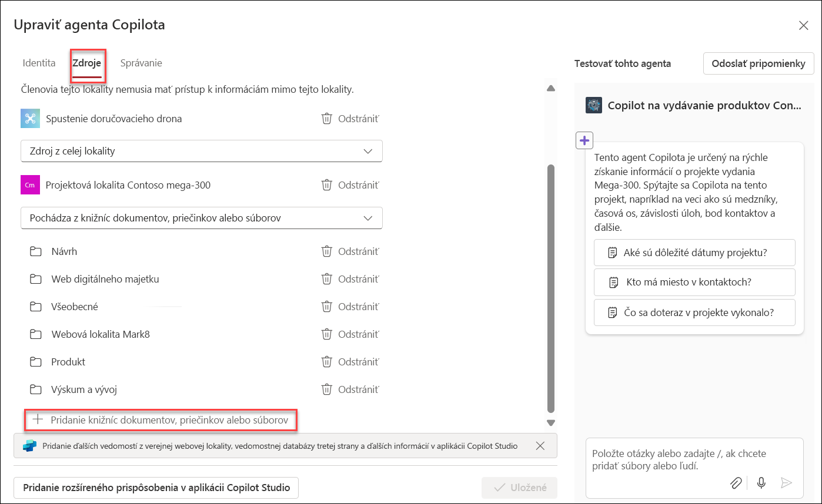This screenshot has height=504, width=822.
Task: Click the scroll up arrow of sources list
Action: 551,89
